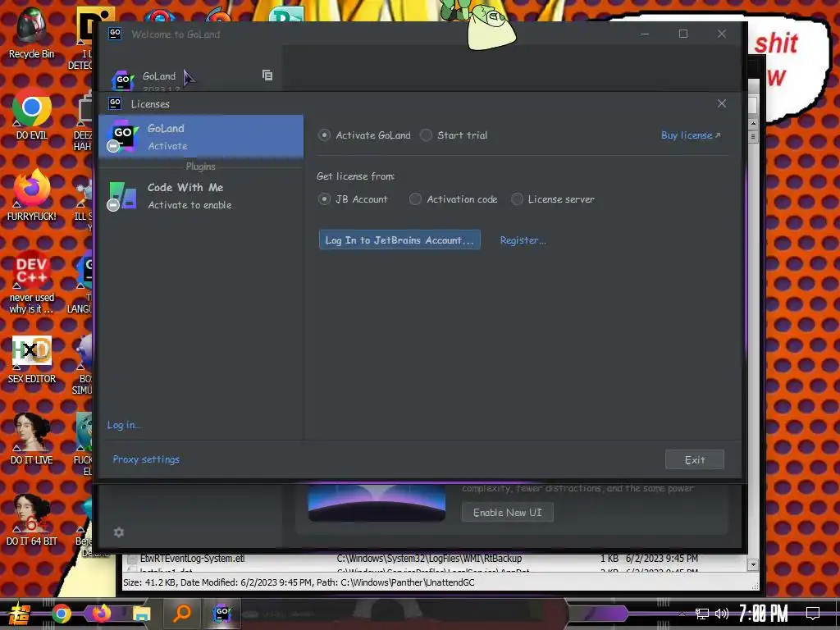Choose Activation code license option
The image size is (840, 630).
[x=415, y=199]
